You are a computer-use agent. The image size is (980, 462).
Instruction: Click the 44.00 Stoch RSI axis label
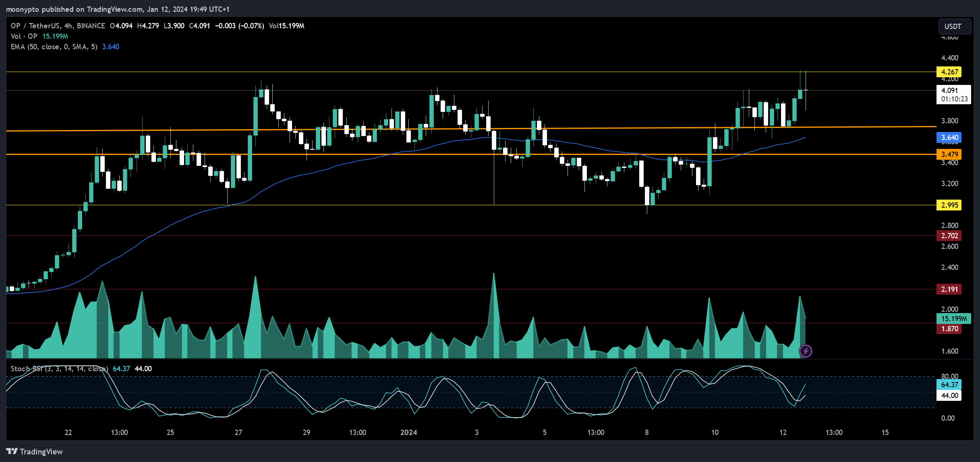949,396
